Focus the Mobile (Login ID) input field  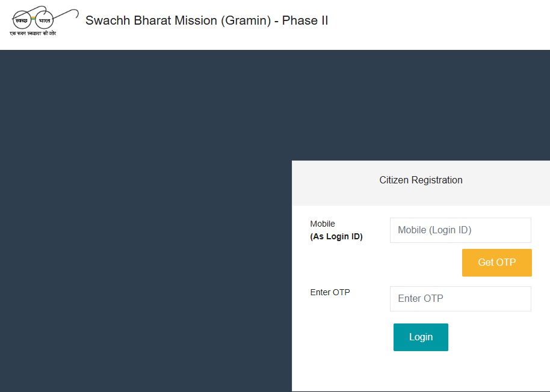click(460, 230)
